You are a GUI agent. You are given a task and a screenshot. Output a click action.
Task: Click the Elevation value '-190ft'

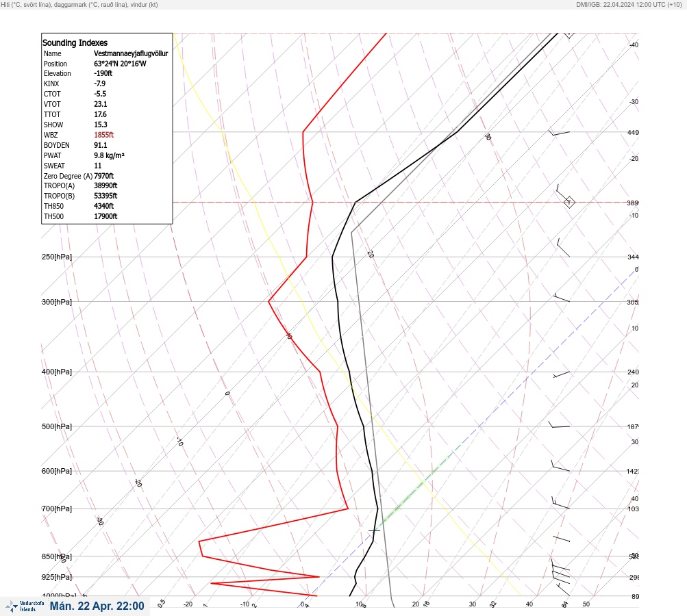click(103, 73)
